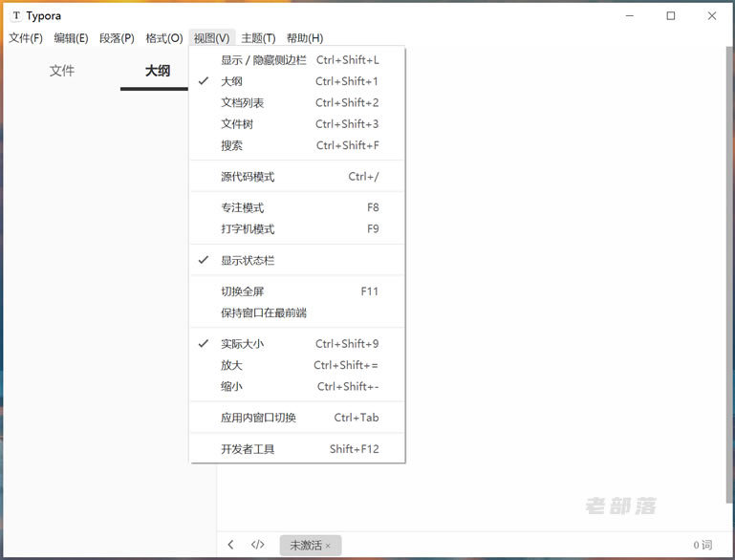Choose 搜索 in the view menu
Screen dimensions: 735x560
click(297, 145)
